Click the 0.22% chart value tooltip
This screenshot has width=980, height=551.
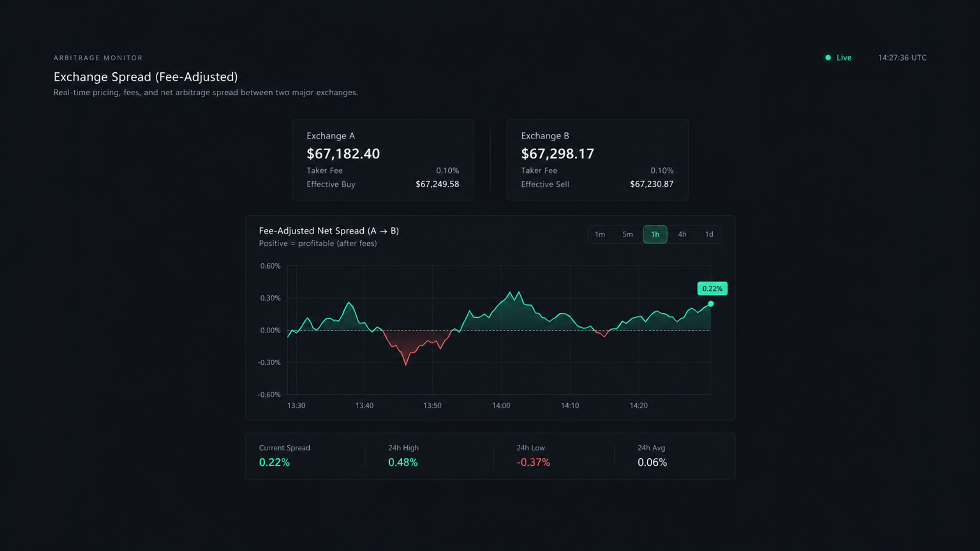pos(712,289)
